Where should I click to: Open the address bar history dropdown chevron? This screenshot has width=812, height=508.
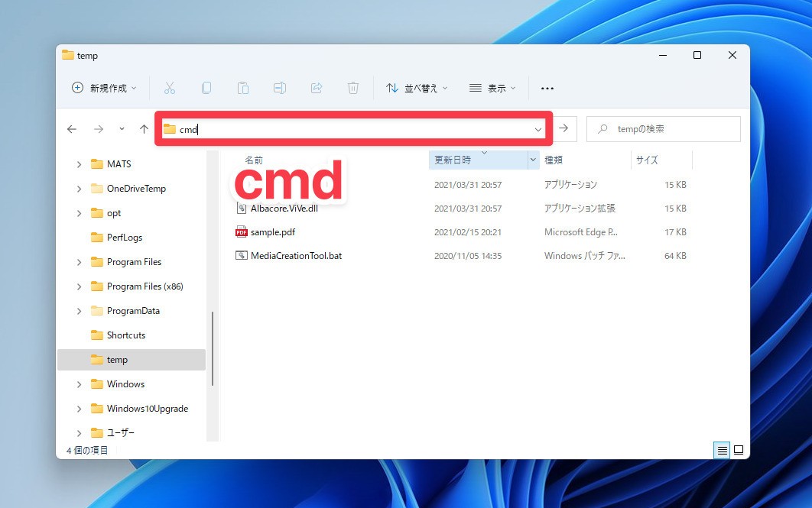[538, 129]
